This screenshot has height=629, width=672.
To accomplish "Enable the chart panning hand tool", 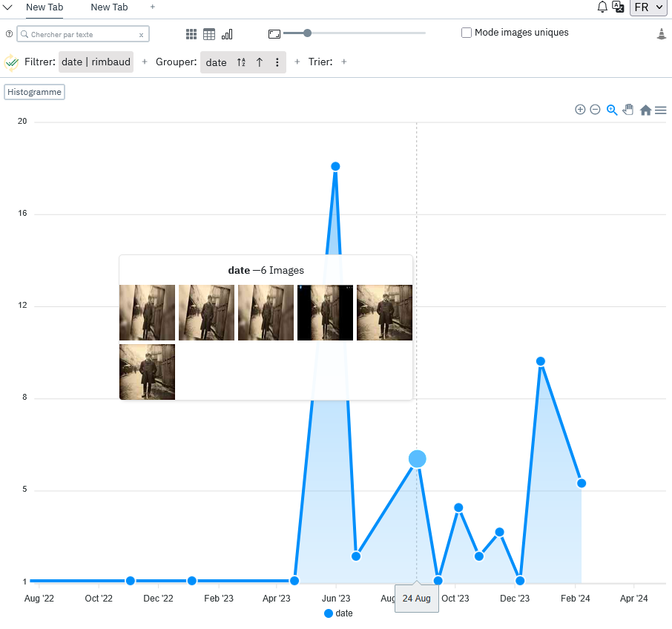I will tap(628, 110).
